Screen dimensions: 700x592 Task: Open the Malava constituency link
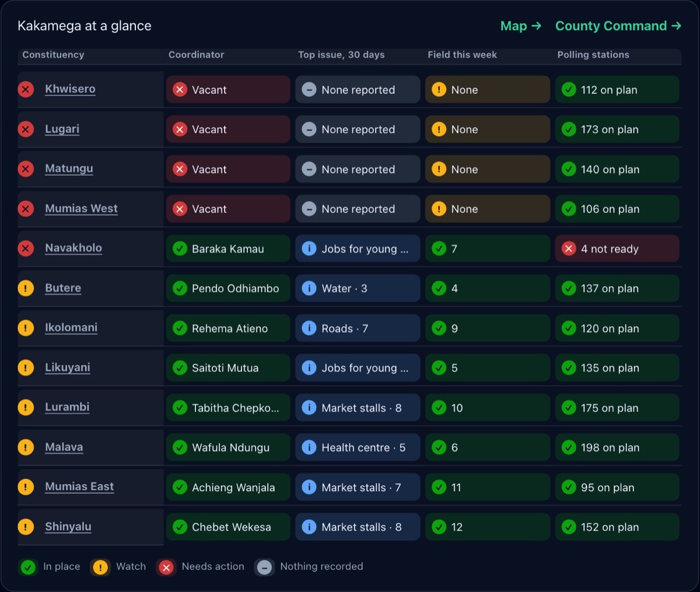point(64,447)
